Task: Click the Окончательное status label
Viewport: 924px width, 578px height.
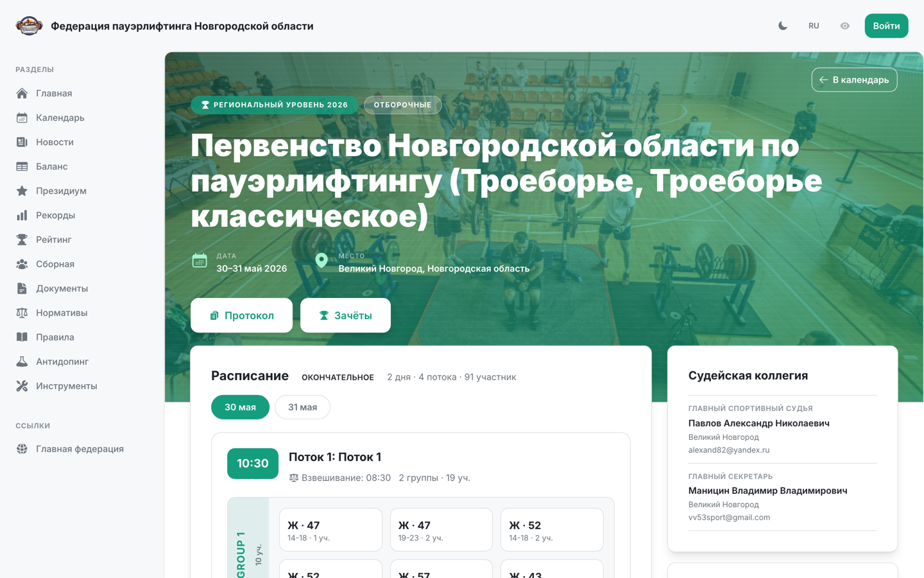Action: (338, 378)
